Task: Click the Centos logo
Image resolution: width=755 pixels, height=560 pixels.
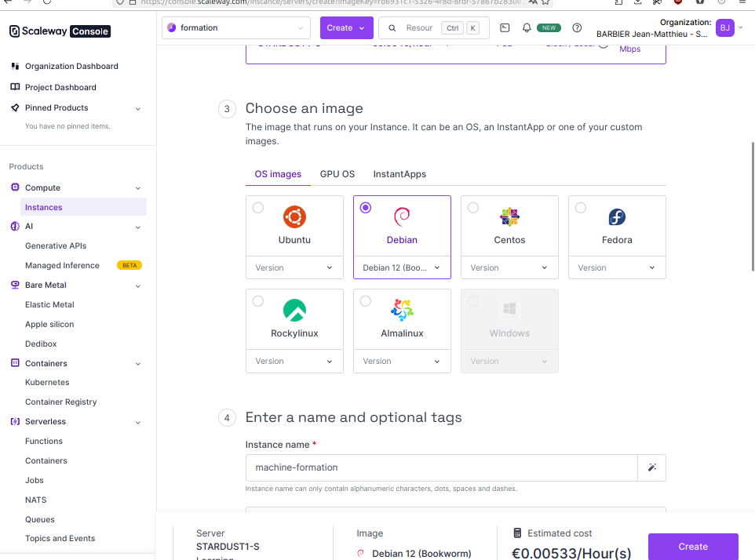Action: click(x=509, y=217)
